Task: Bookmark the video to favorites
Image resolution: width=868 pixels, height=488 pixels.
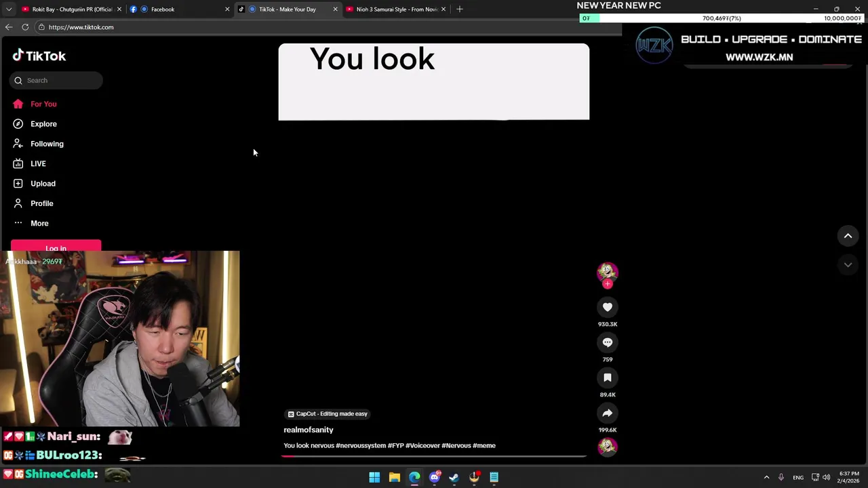Action: point(608,378)
